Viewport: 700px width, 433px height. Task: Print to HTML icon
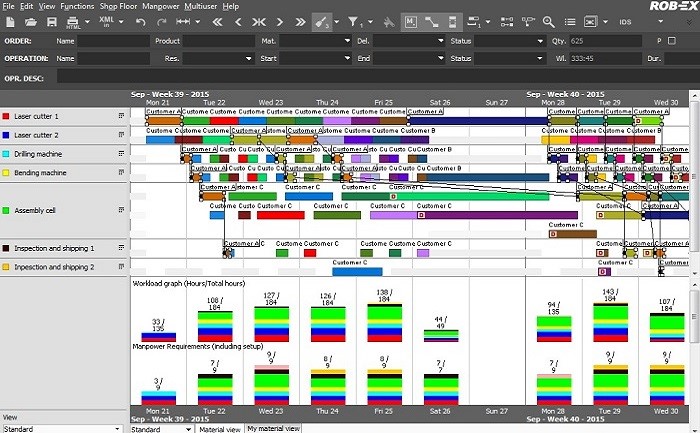coord(73,22)
